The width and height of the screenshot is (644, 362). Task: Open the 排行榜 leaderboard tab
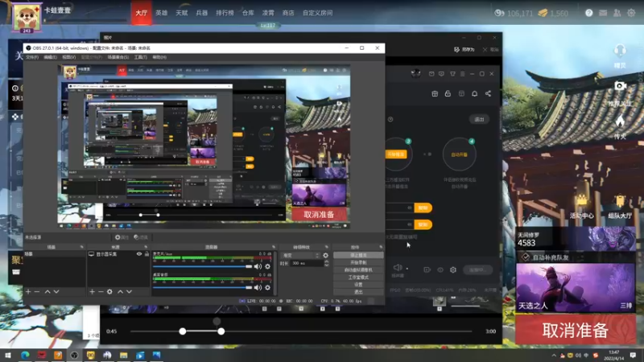point(225,13)
